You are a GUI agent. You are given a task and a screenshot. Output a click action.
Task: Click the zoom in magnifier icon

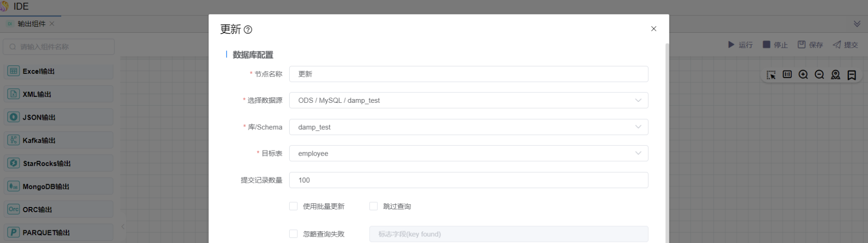[803, 75]
